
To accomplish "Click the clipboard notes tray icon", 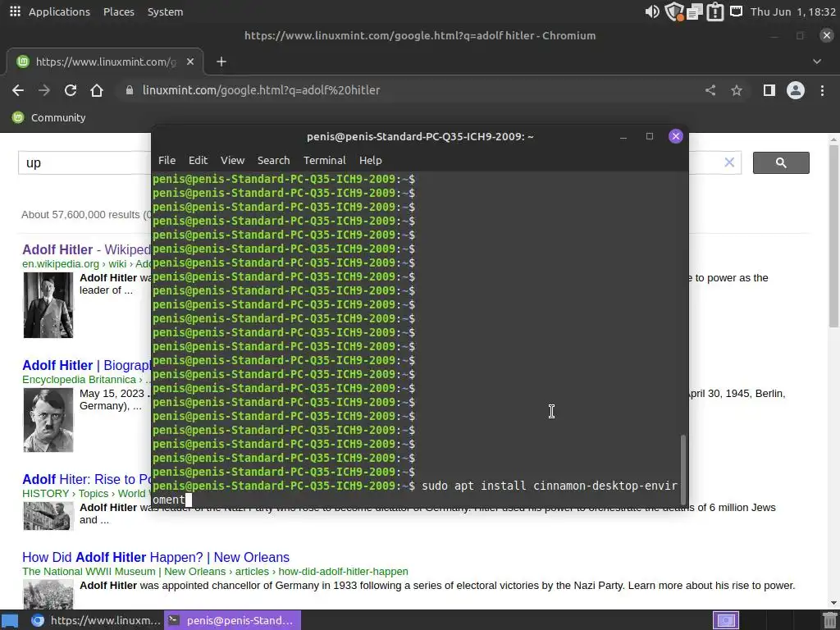I will [x=694, y=11].
